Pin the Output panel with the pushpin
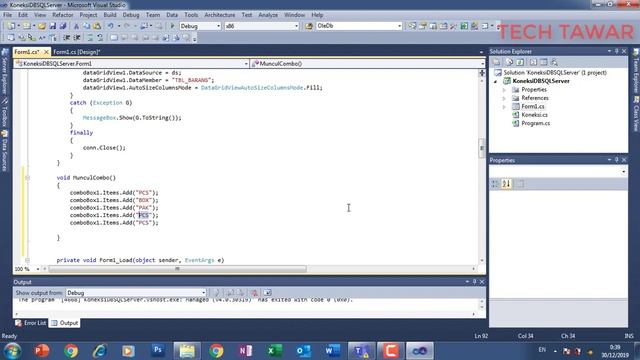This screenshot has width=640, height=360. 474,282
